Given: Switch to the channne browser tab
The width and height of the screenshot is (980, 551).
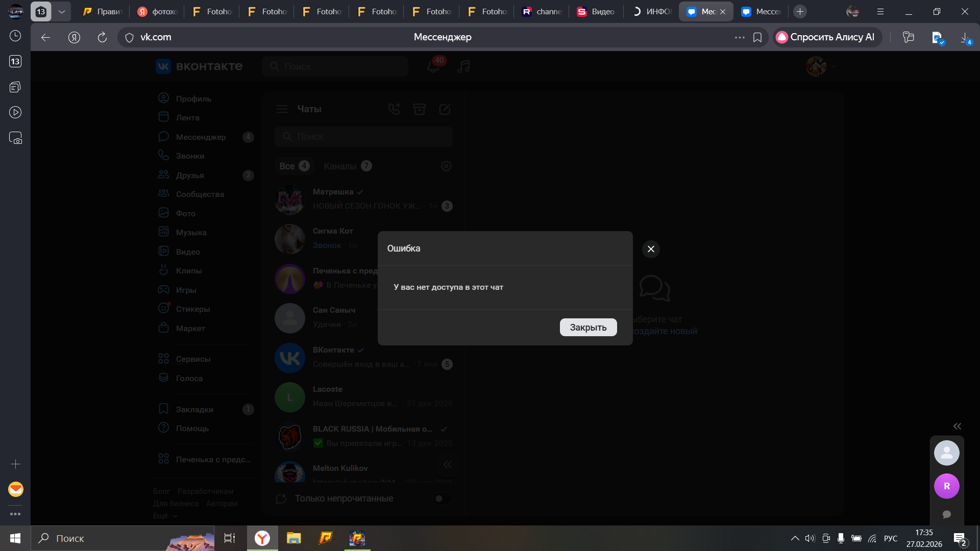Looking at the screenshot, I should pyautogui.click(x=542, y=11).
